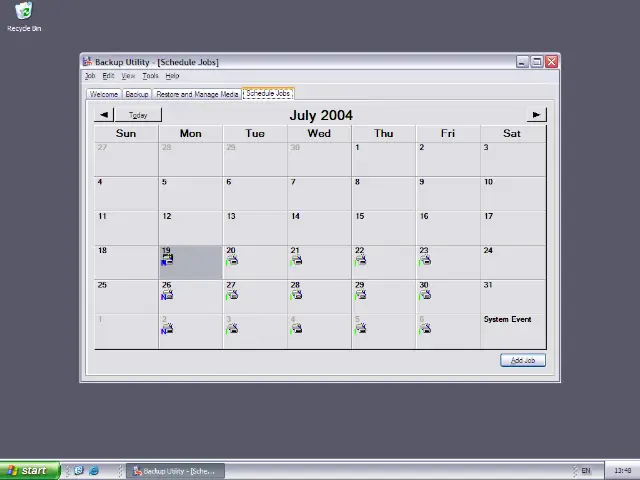Select the System Event calendar cell
This screenshot has height=480, width=640.
(x=513, y=331)
